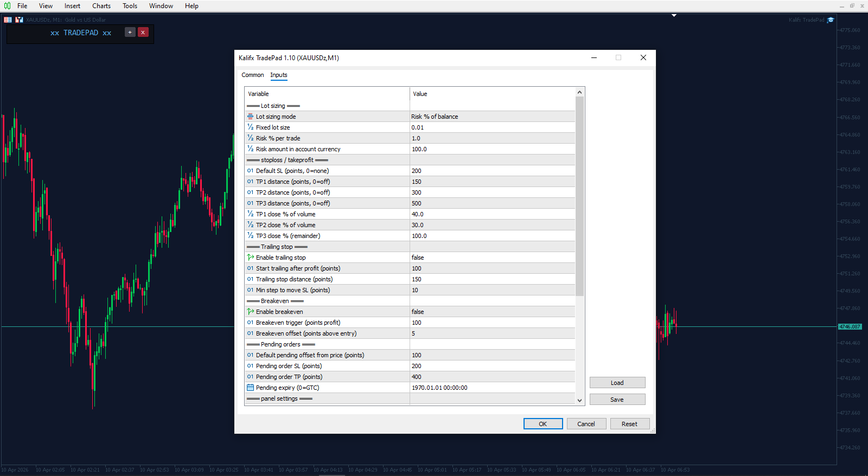Viewport: 868px width, 476px height.
Task: Open the Help menu
Action: pos(192,6)
